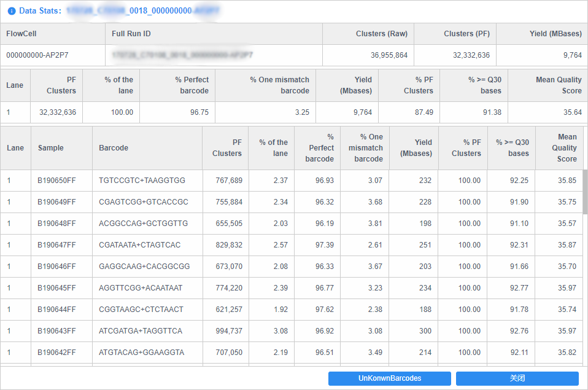Viewport: 588px width, 390px height.
Task: Select the flowcell value 000000000-AP2P7
Action: [37, 55]
